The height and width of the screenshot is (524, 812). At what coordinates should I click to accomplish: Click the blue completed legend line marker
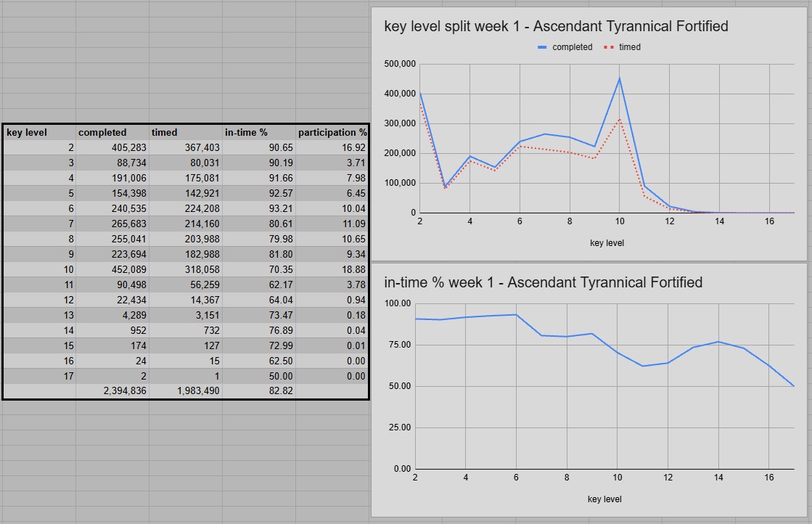541,47
